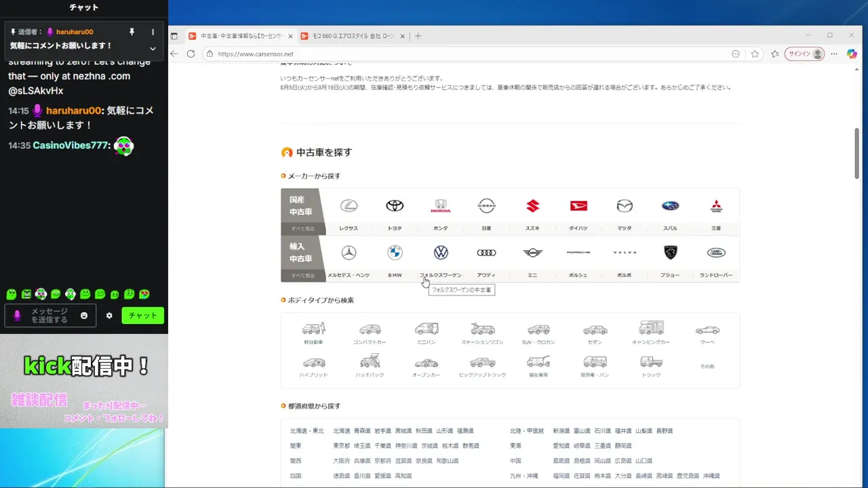Open 東京都 prefecture link
The image size is (868, 488).
(342, 446)
